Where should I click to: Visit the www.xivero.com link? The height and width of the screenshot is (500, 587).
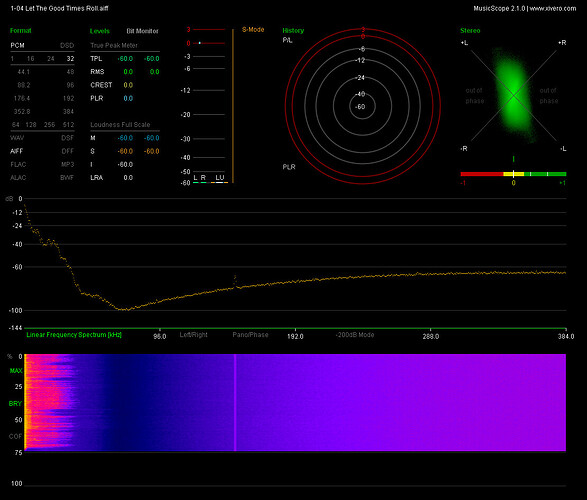pyautogui.click(x=553, y=8)
